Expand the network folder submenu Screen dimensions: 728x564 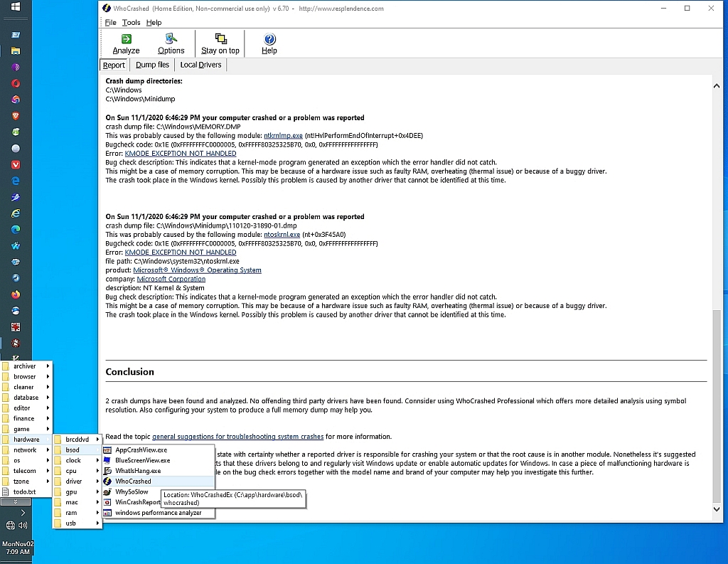(26, 450)
